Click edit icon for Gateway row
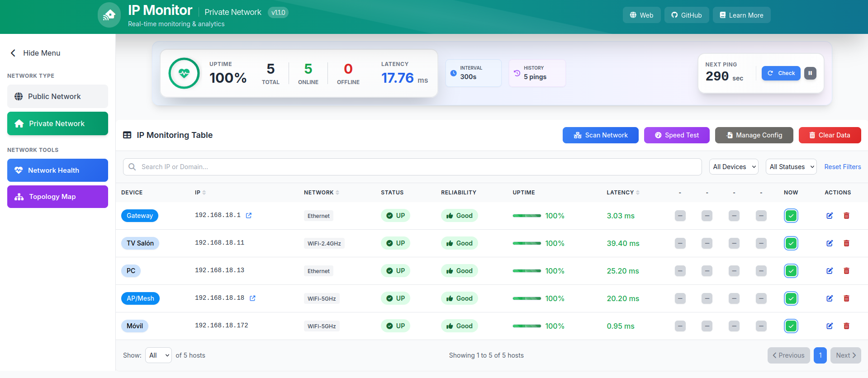The height and width of the screenshot is (378, 868). point(830,216)
